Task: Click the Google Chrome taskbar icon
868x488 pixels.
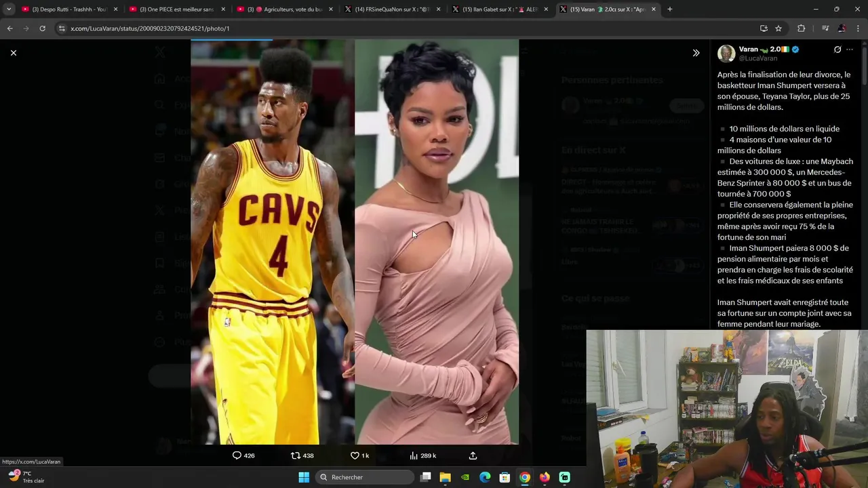Action: pos(525,477)
